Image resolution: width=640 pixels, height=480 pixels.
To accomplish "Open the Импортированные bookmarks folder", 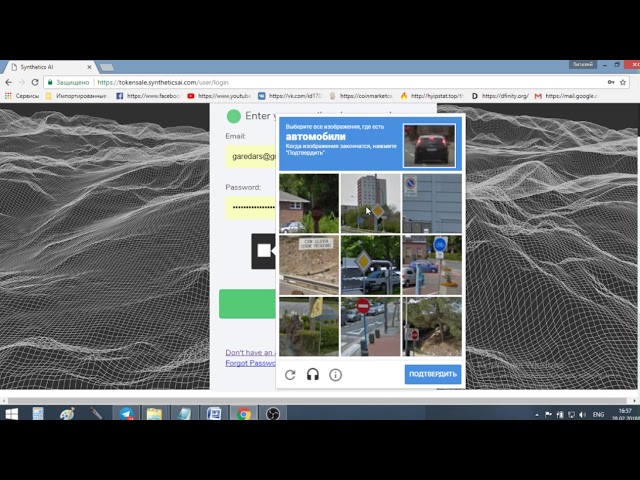I will click(x=76, y=96).
